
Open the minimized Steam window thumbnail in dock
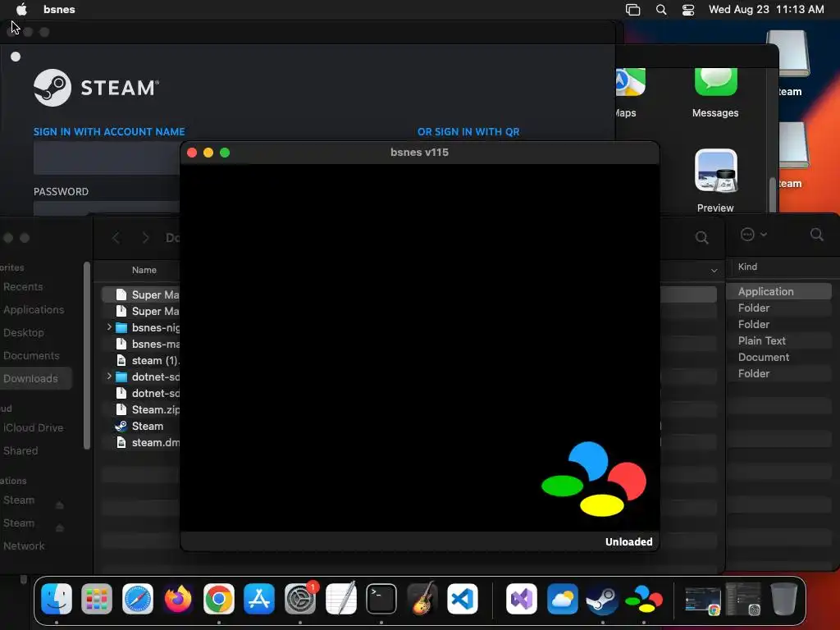point(703,600)
